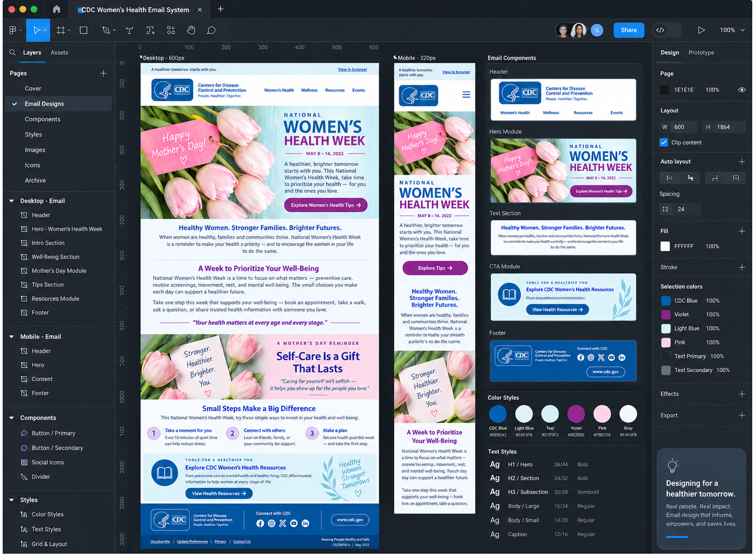Collapse the Components section in layers
This screenshot has width=756, height=558.
coord(11,418)
